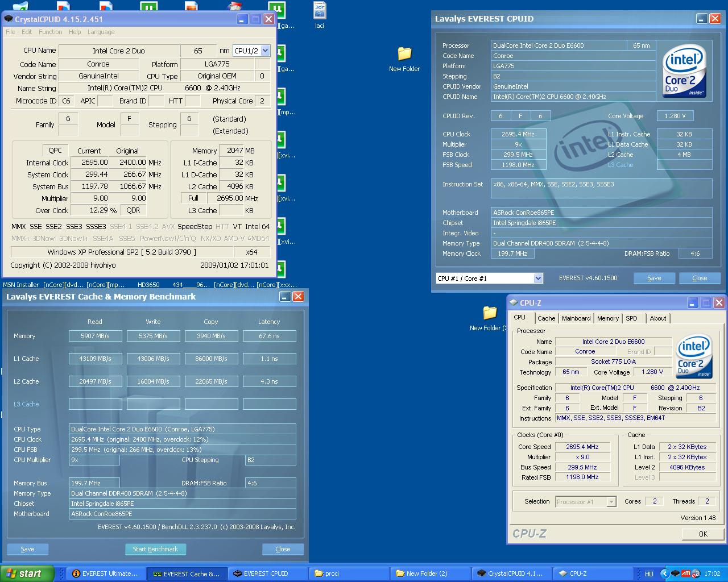This screenshot has height=582, width=728.
Task: Switch to EVEREST Cache & Memory taskbar item
Action: coord(187,574)
